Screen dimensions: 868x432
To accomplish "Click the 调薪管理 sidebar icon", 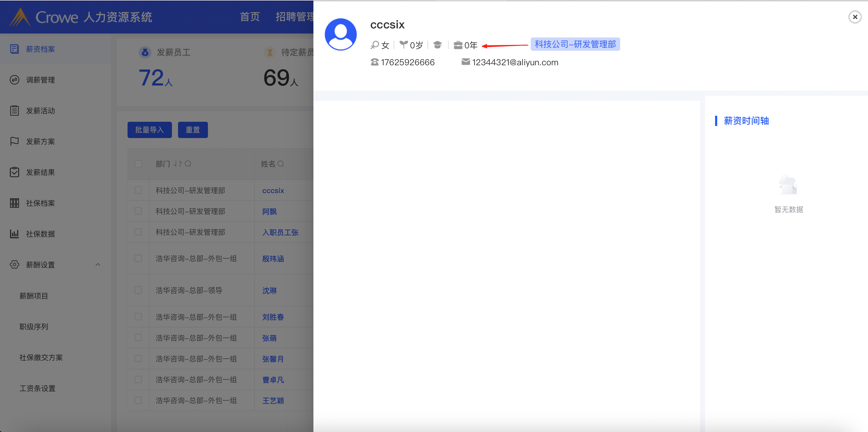I will point(14,80).
